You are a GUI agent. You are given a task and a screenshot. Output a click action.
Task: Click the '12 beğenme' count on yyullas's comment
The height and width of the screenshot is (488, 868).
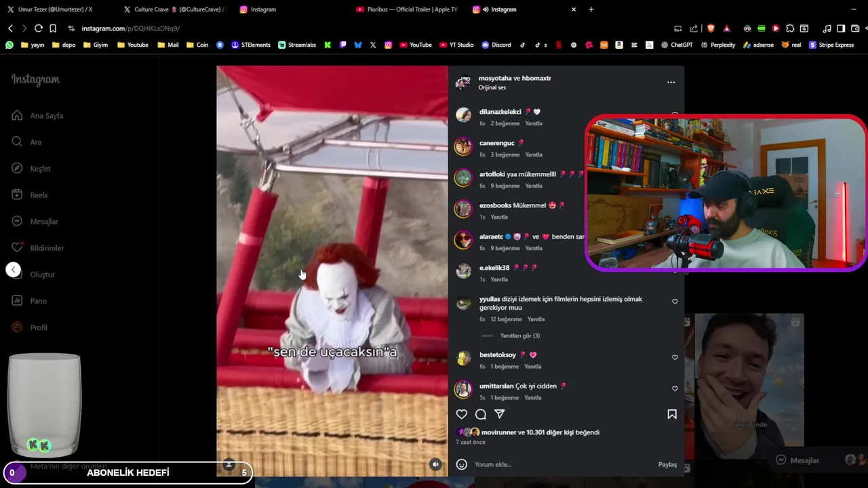(507, 319)
